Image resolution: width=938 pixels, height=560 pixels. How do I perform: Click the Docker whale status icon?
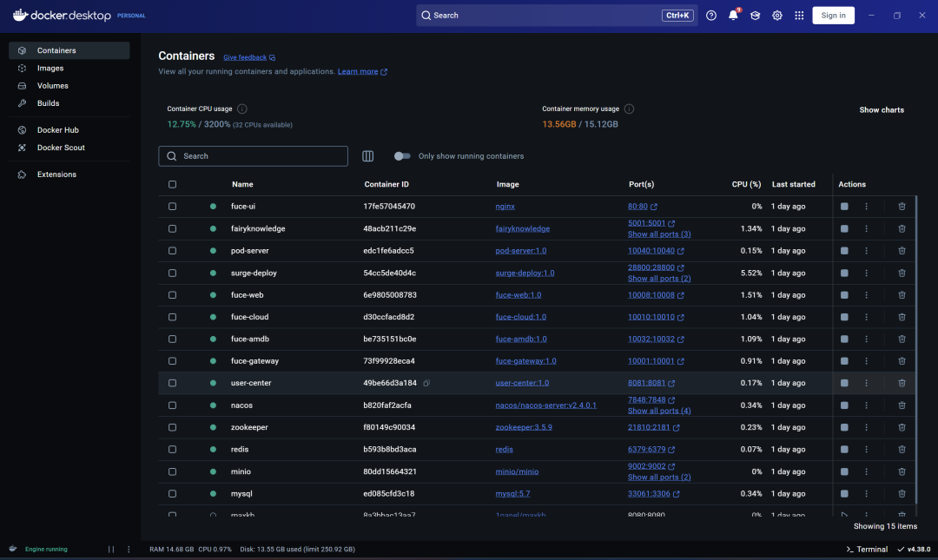pyautogui.click(x=12, y=549)
